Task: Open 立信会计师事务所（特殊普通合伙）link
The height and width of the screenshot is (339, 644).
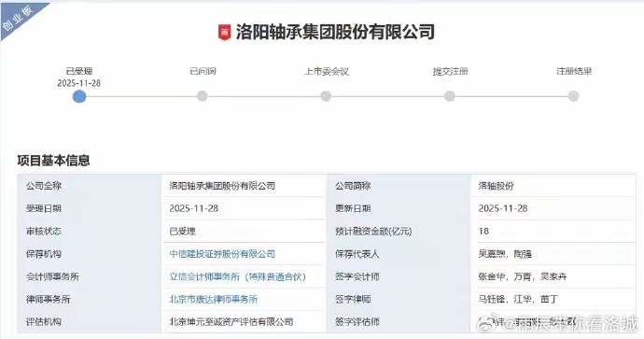Action: tap(238, 276)
